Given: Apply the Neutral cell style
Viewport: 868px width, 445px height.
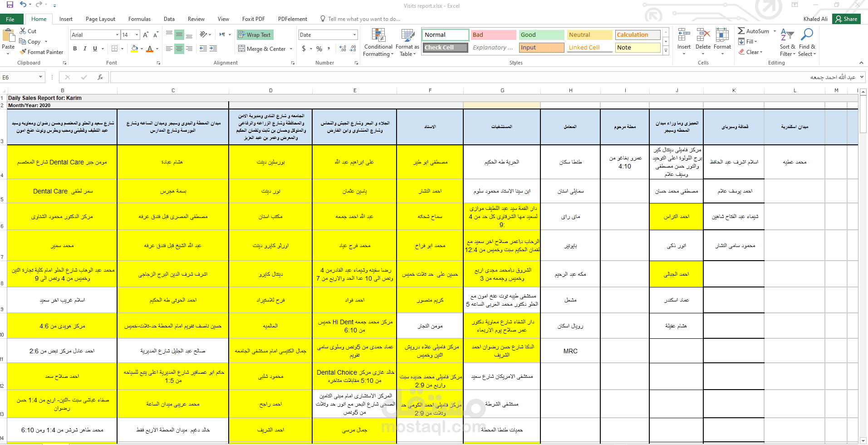Looking at the screenshot, I should (589, 35).
